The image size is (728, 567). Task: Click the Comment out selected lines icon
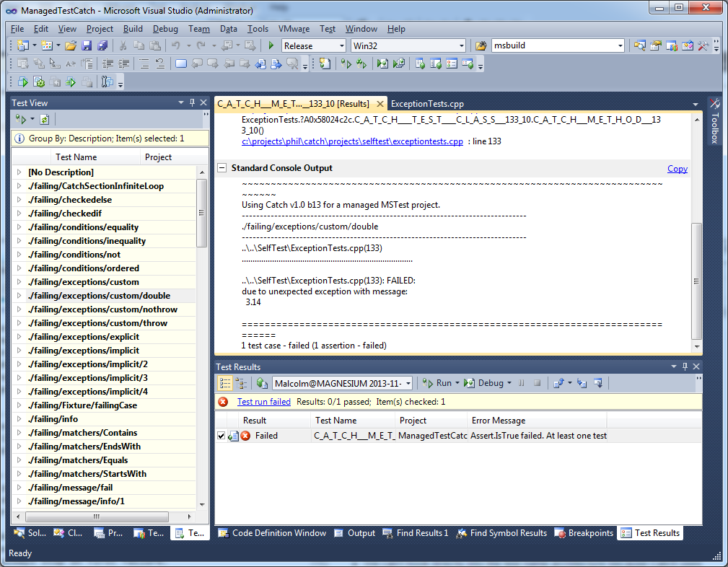[x=144, y=63]
